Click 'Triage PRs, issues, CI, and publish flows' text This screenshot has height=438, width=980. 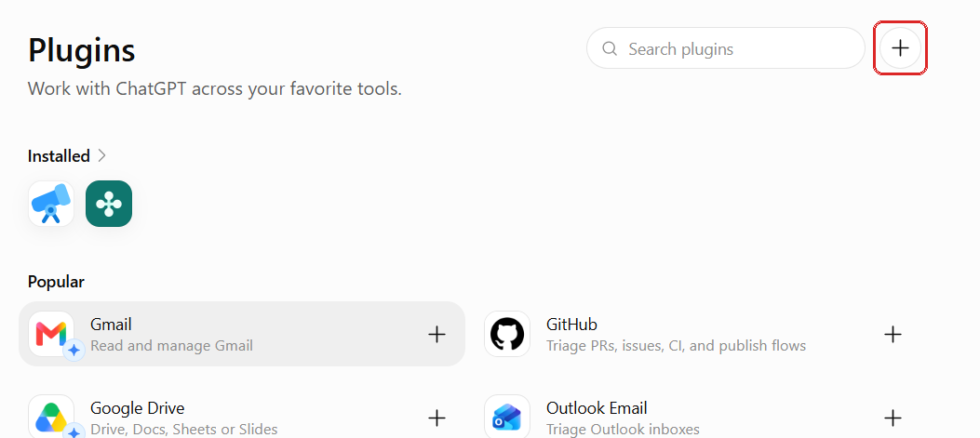click(677, 346)
